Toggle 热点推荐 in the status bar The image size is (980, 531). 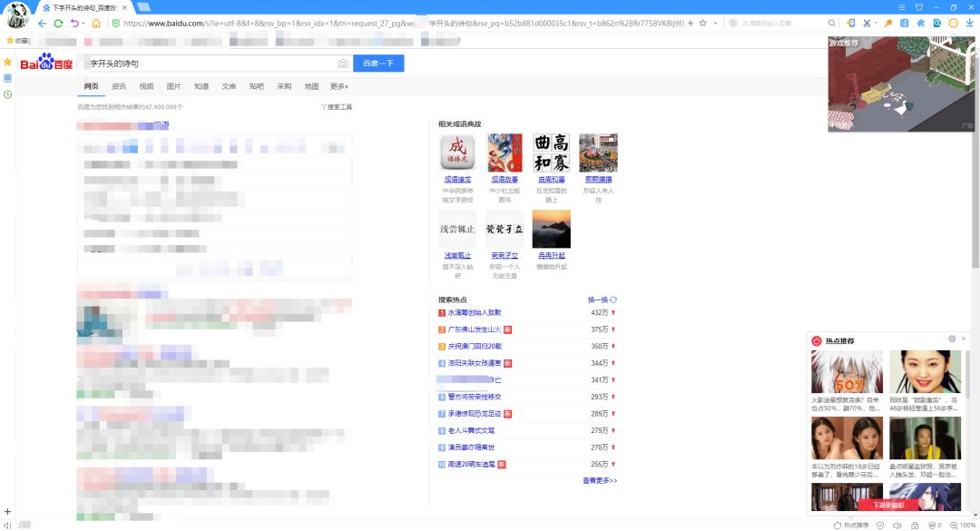click(851, 526)
